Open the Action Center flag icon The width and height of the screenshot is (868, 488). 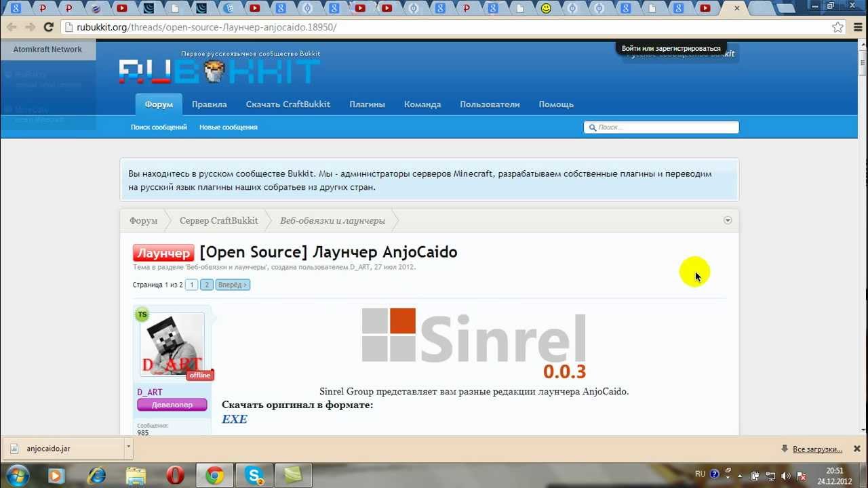pyautogui.click(x=802, y=475)
